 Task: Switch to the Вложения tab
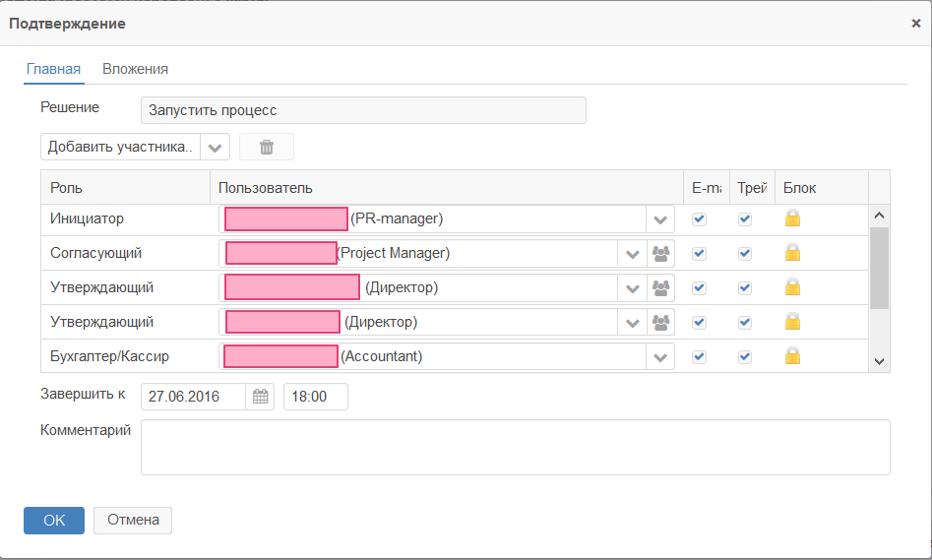[x=135, y=69]
